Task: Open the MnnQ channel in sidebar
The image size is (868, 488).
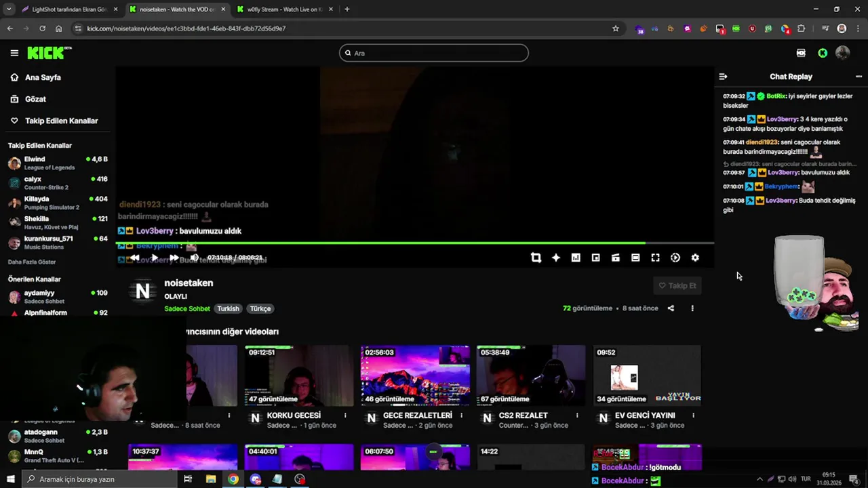Action: tap(58, 455)
